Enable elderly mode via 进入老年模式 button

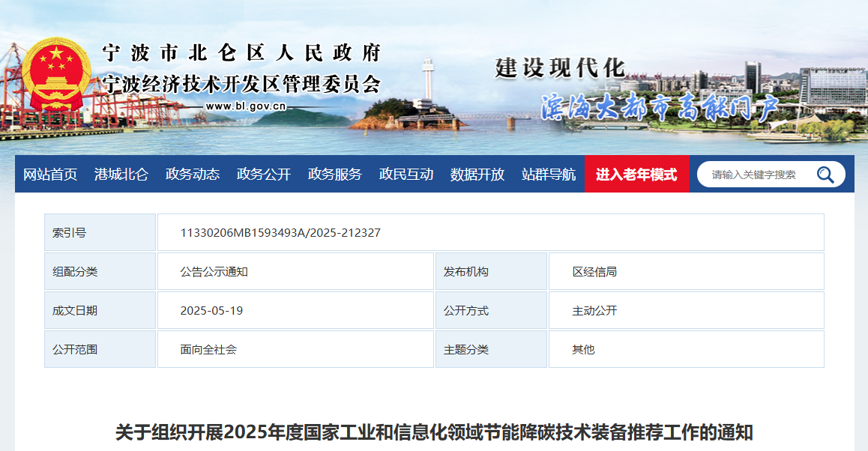pyautogui.click(x=636, y=175)
